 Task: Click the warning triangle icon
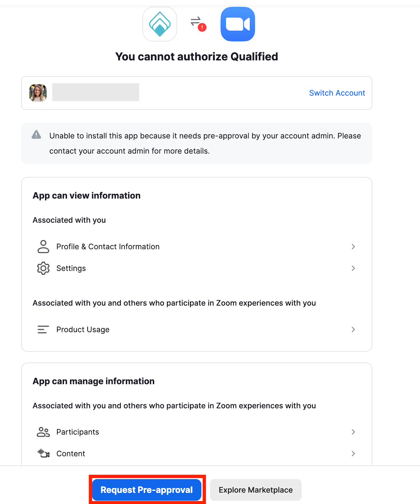pos(36,135)
